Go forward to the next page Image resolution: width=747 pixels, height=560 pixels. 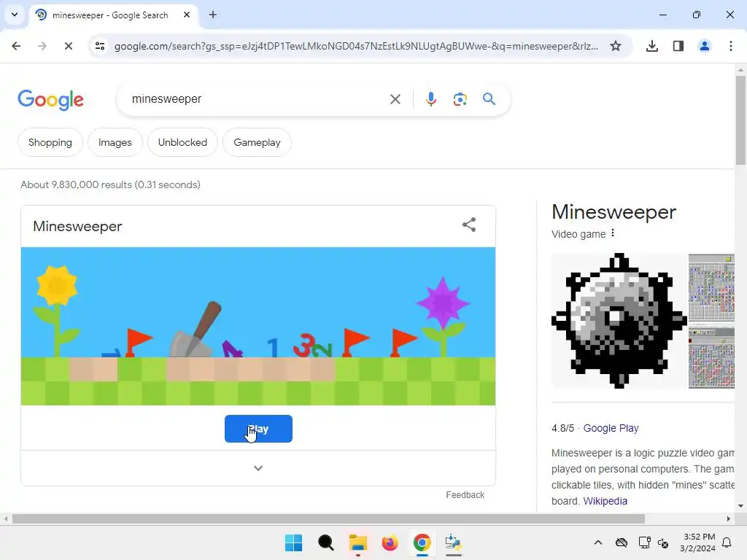[x=42, y=46]
